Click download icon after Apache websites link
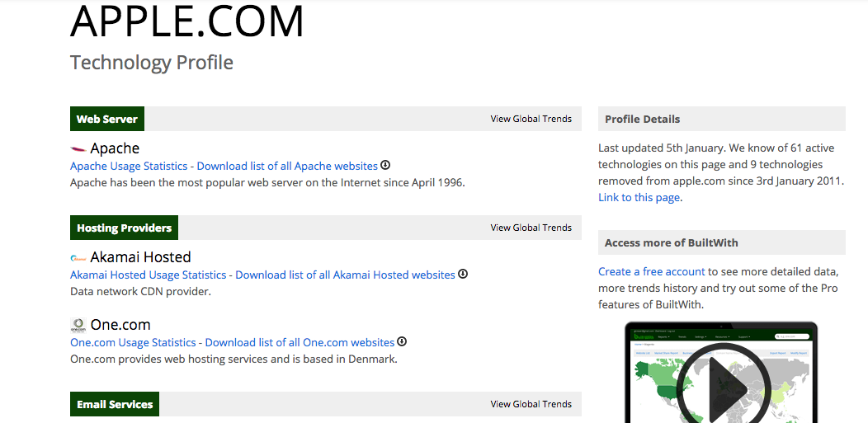 coord(385,165)
